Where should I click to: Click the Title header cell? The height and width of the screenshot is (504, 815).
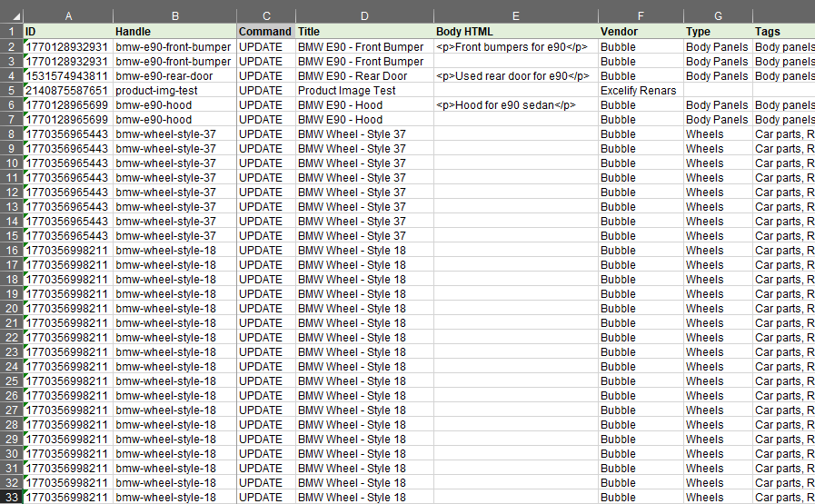364,32
